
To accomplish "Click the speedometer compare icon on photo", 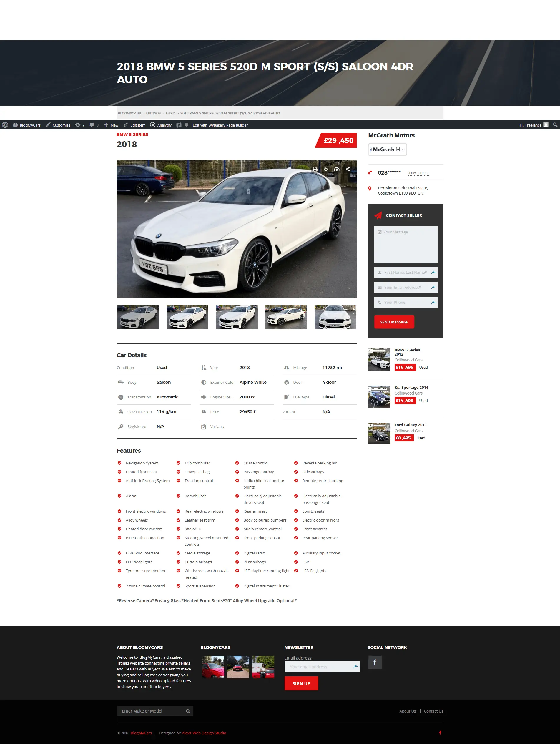I will point(337,169).
